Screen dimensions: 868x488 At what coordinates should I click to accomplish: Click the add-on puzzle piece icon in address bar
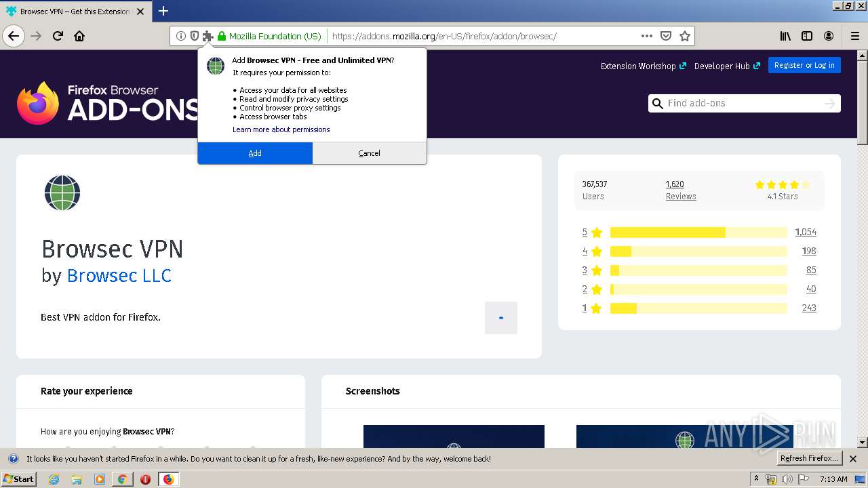click(x=208, y=36)
